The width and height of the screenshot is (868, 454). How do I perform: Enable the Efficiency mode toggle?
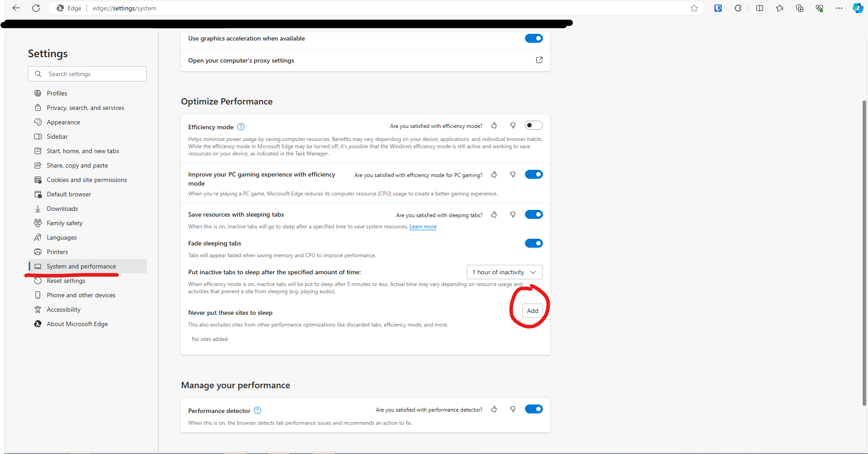tap(533, 125)
